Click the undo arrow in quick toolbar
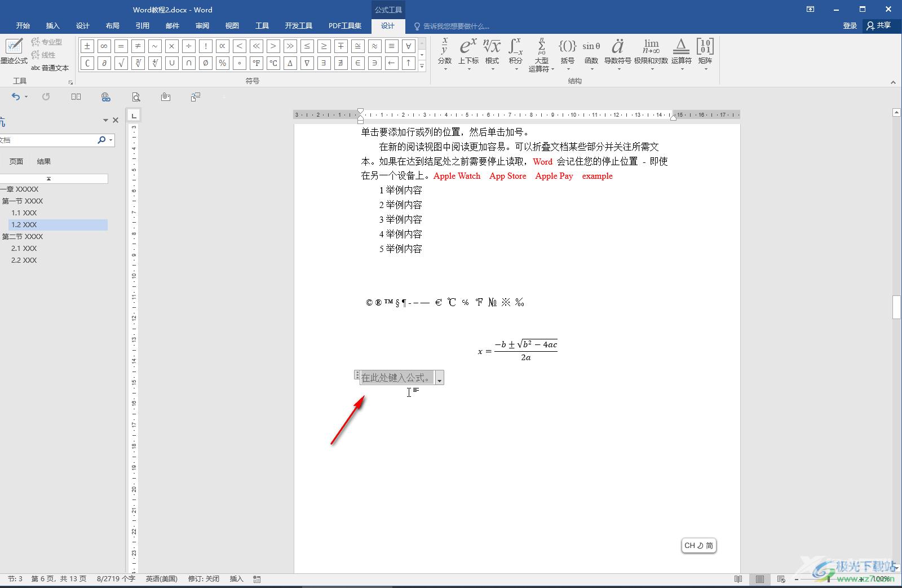This screenshot has width=902, height=588. click(x=16, y=97)
